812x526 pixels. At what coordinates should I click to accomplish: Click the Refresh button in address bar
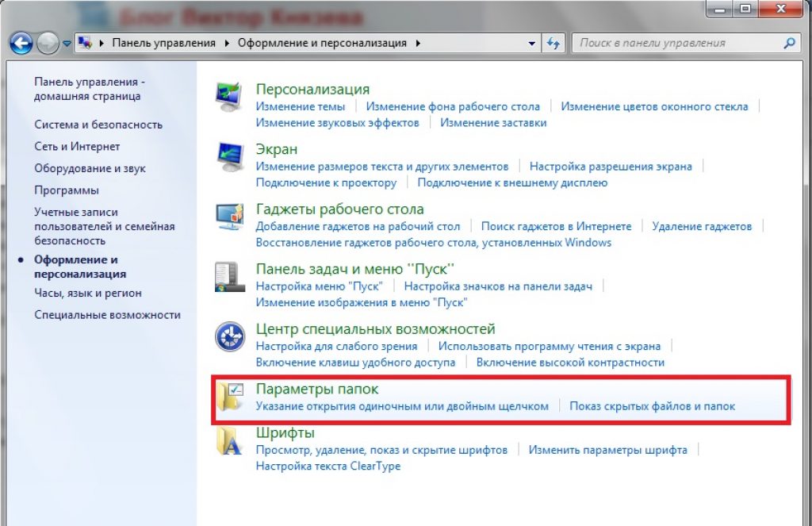[553, 43]
